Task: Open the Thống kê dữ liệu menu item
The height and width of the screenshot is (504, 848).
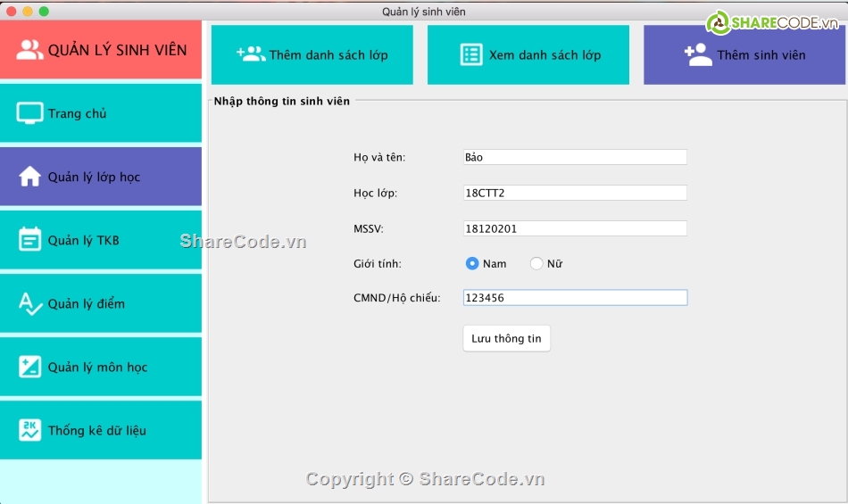Action: point(101,430)
